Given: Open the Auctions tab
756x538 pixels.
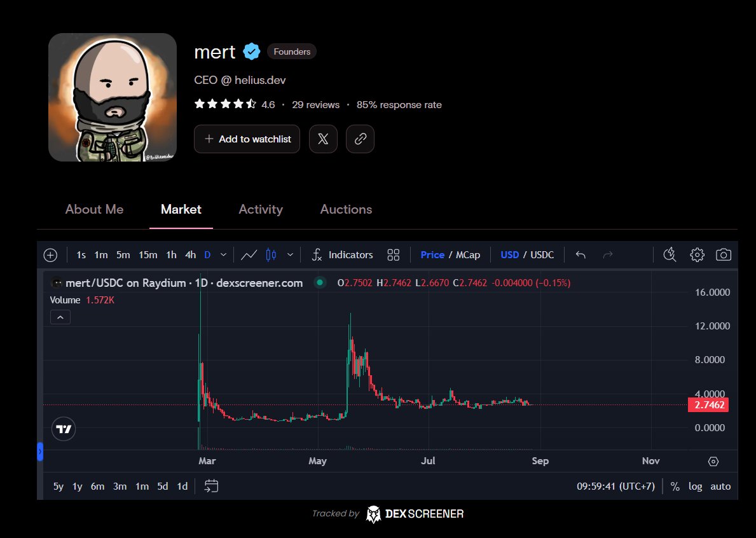Looking at the screenshot, I should tap(346, 209).
